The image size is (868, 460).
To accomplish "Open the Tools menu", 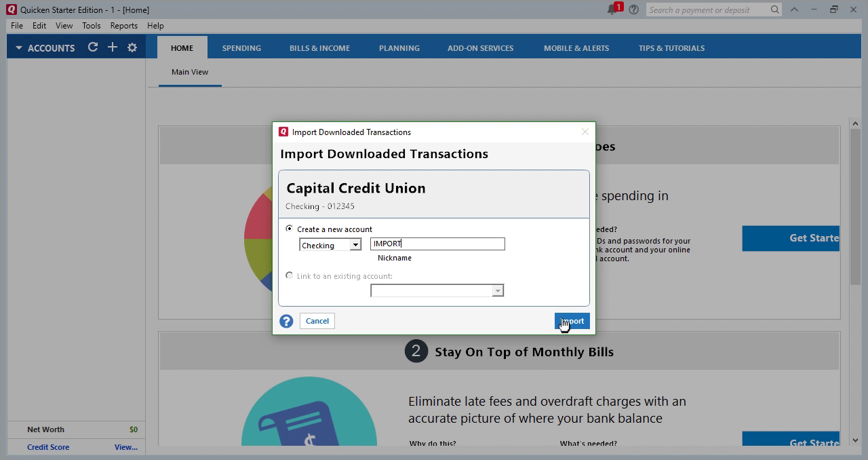I will point(92,26).
